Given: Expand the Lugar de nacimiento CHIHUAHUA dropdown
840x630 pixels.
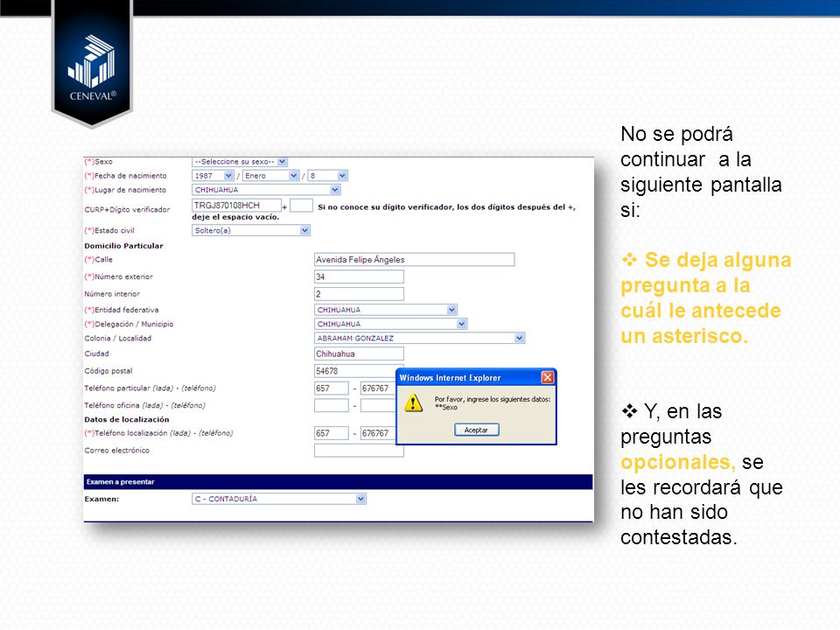Looking at the screenshot, I should (266, 190).
